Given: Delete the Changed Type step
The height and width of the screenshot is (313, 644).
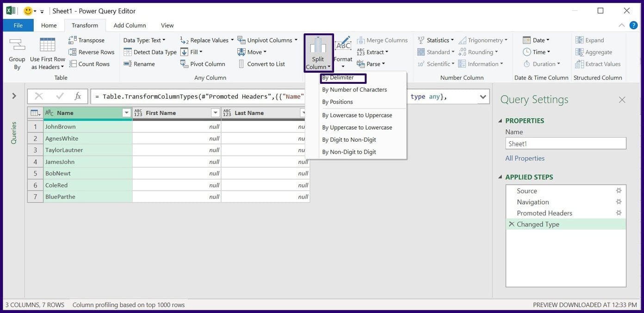Looking at the screenshot, I should [511, 224].
